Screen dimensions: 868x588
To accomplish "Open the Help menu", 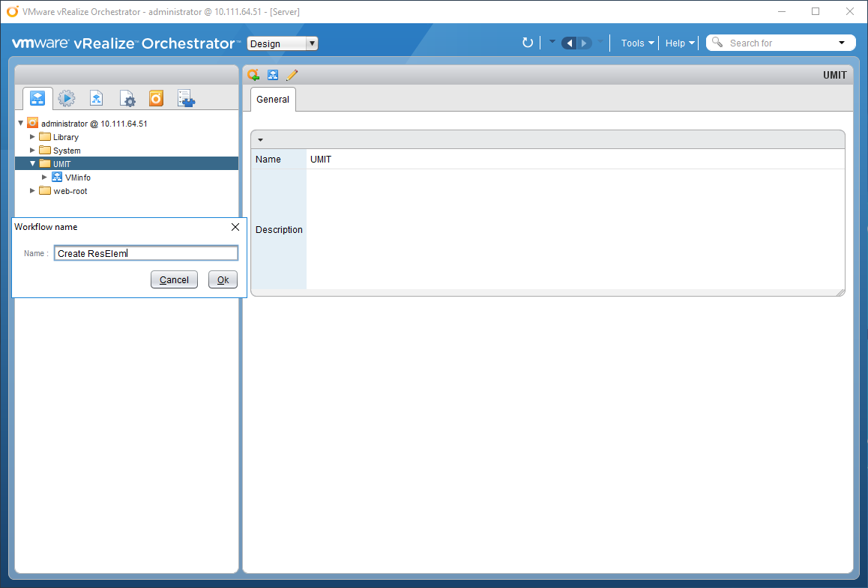I will point(680,43).
